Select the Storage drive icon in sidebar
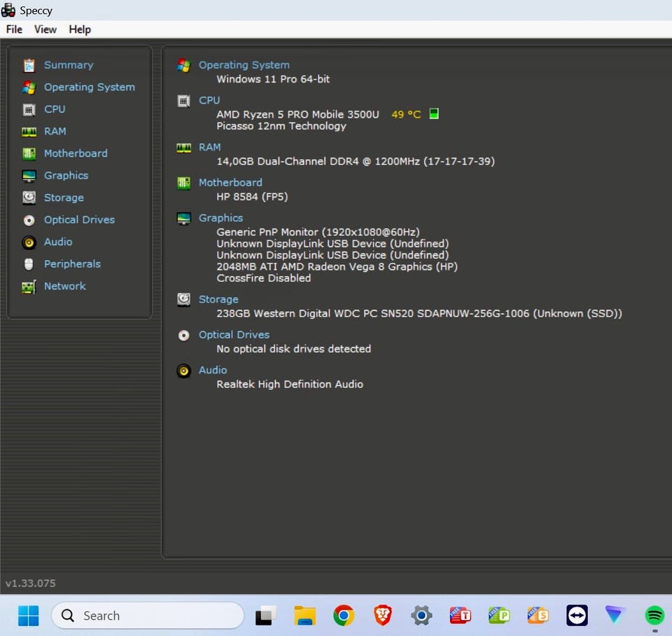 29,198
